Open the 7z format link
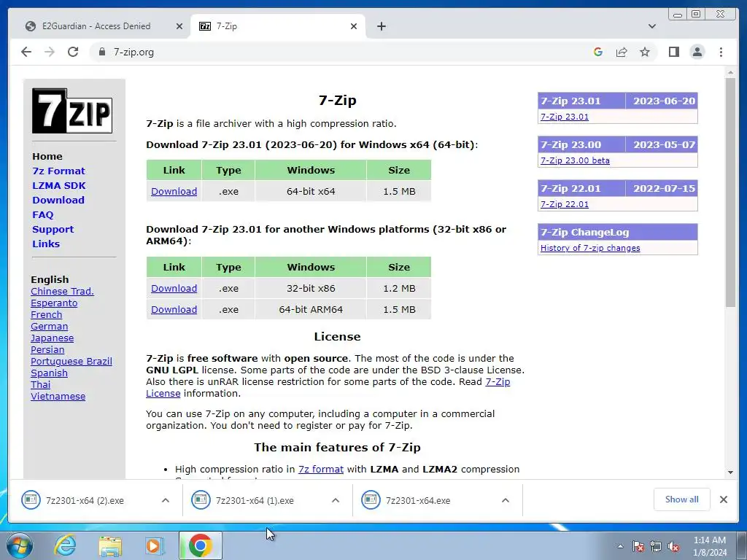The width and height of the screenshot is (747, 560). point(321,470)
